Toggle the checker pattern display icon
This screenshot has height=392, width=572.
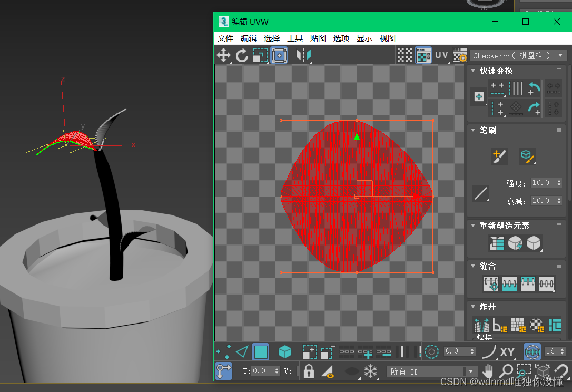[405, 55]
